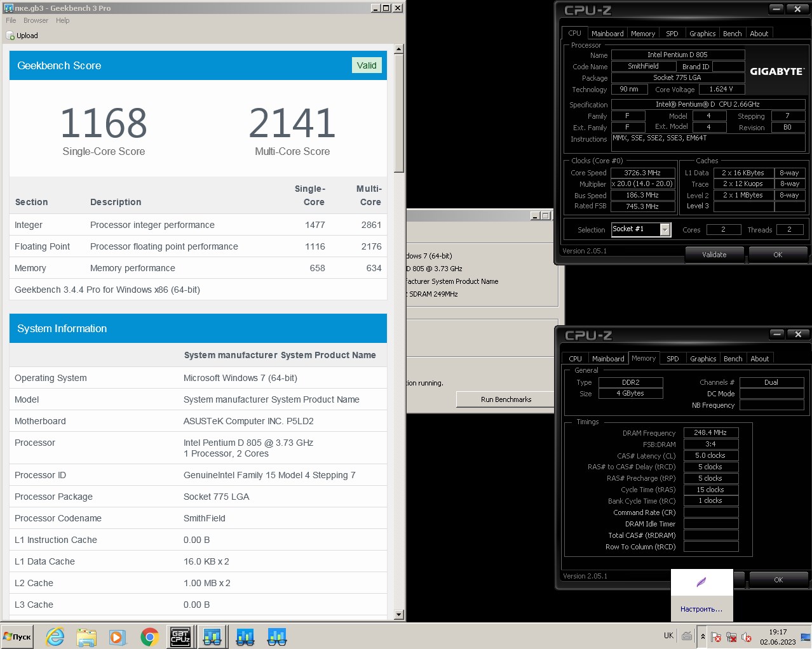Viewport: 812px width, 649px height.
Task: Click Geekbench scrollbar down arrow
Action: click(x=399, y=615)
